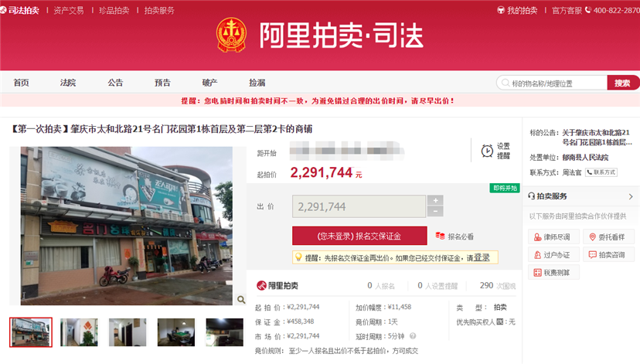Click the 290 次围观 view count
Screen dimensions: 640x364
pyautogui.click(x=498, y=286)
